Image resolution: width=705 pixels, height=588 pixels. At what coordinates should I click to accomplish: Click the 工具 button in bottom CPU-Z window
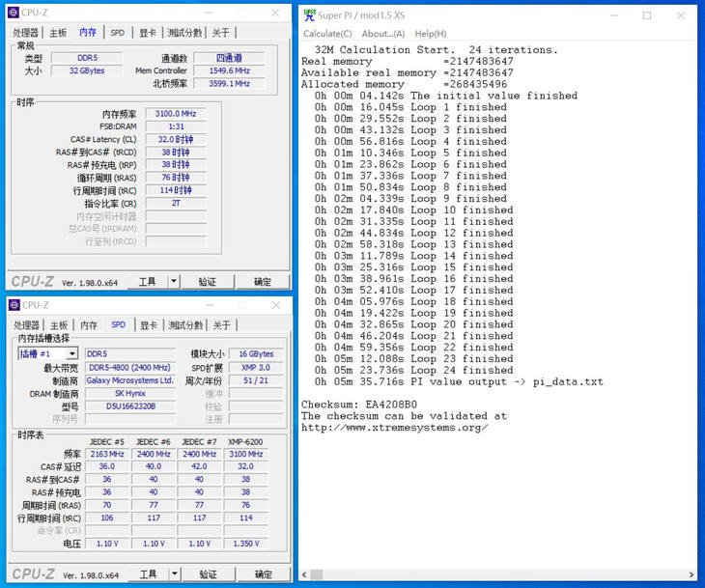148,574
